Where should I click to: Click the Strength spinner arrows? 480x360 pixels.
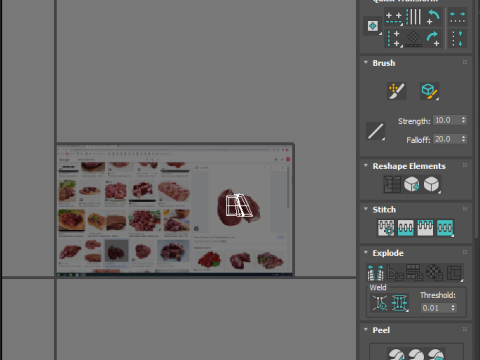tap(464, 120)
